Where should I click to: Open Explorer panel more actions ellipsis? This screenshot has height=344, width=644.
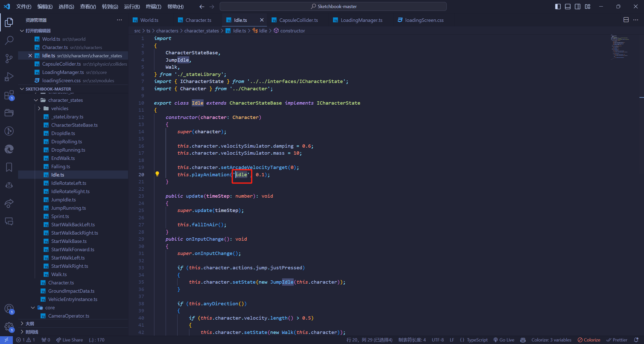point(119,20)
